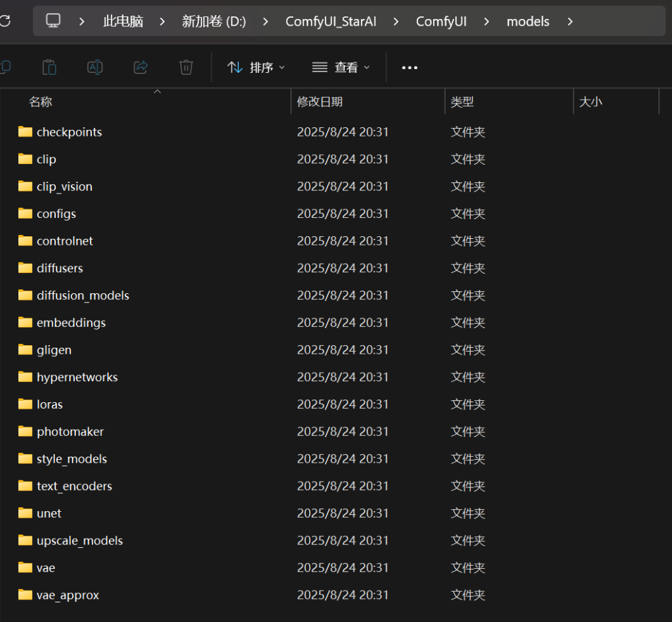Open the three-dot more options menu
Screen dimensions: 672x622
409,68
